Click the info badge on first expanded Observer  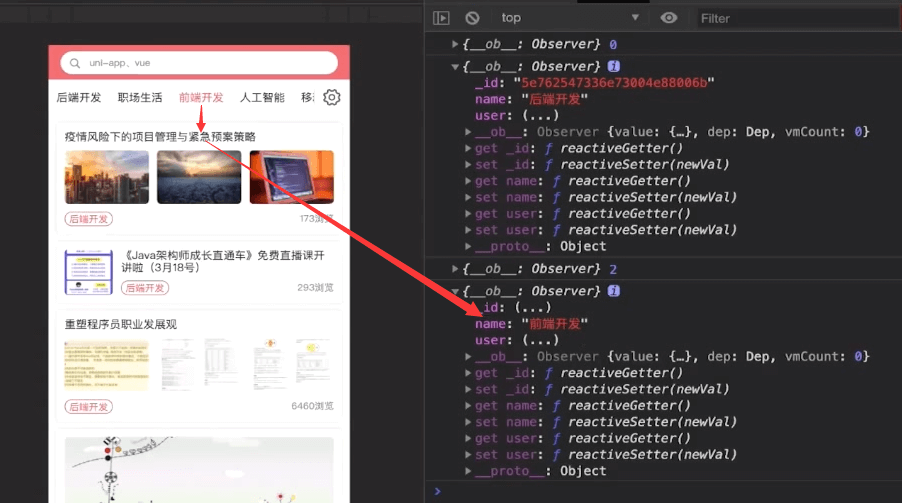pyautogui.click(x=614, y=66)
